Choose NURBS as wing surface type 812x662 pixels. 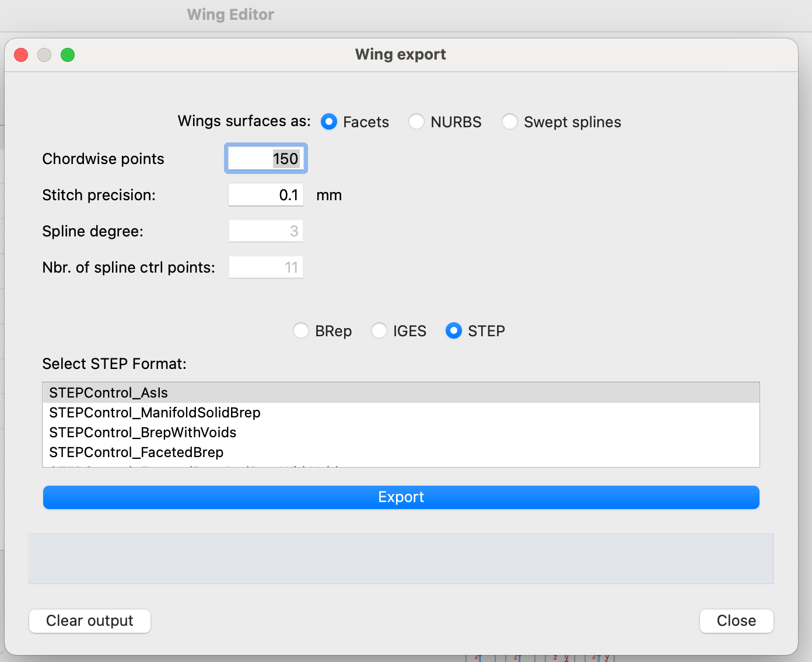tap(416, 121)
